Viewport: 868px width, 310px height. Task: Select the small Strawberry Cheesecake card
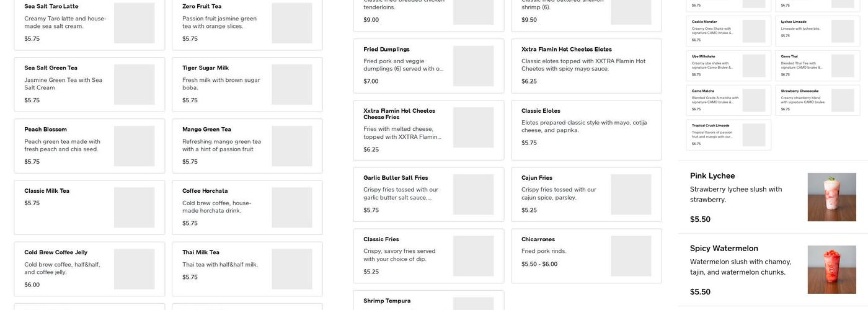tap(817, 100)
